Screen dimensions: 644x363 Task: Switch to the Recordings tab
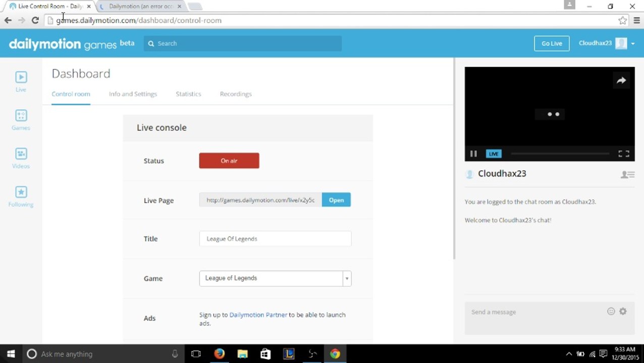pyautogui.click(x=236, y=94)
